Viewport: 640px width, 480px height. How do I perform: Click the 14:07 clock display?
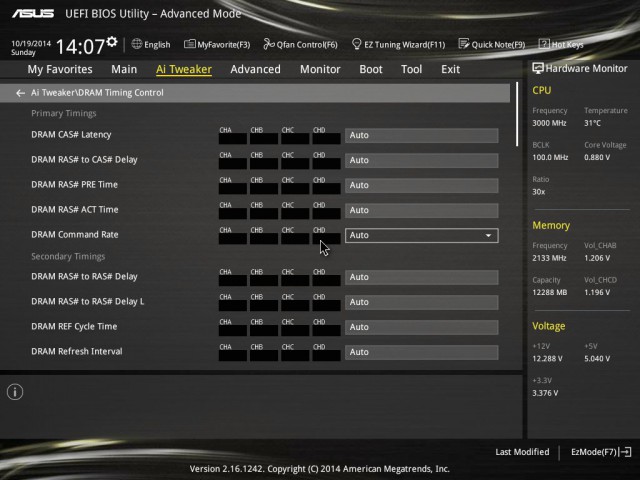[80, 47]
